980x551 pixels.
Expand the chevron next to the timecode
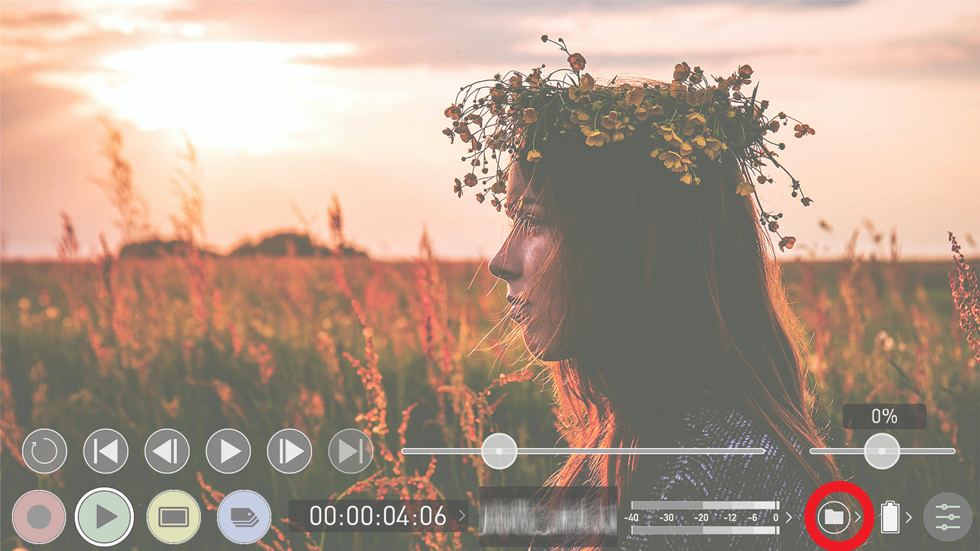pyautogui.click(x=462, y=516)
